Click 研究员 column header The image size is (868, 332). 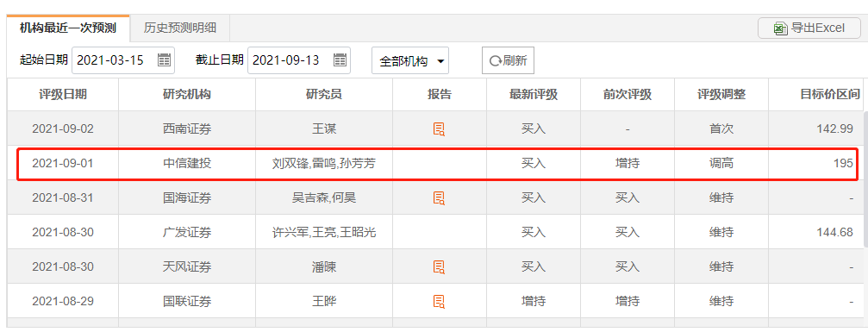coord(324,94)
